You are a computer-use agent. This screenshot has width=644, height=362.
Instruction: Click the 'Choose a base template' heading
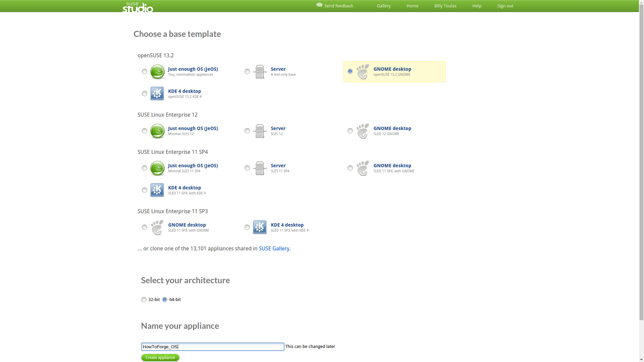177,34
